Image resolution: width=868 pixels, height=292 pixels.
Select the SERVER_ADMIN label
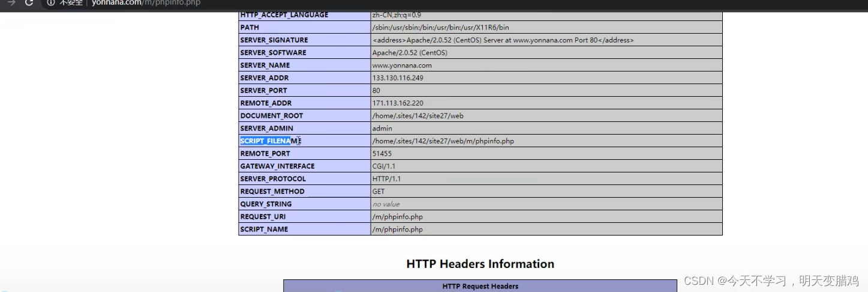(x=267, y=129)
